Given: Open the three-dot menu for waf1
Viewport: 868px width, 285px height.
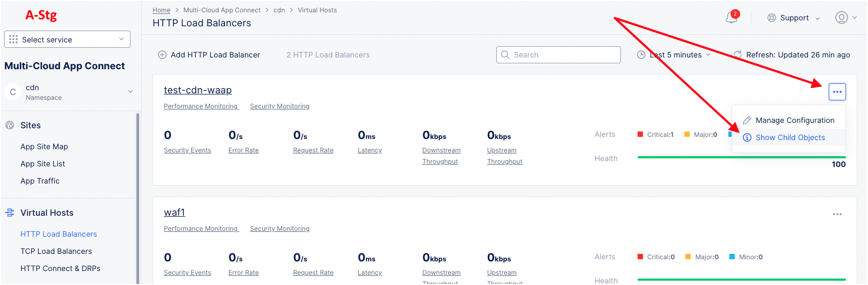Looking at the screenshot, I should tap(837, 214).
